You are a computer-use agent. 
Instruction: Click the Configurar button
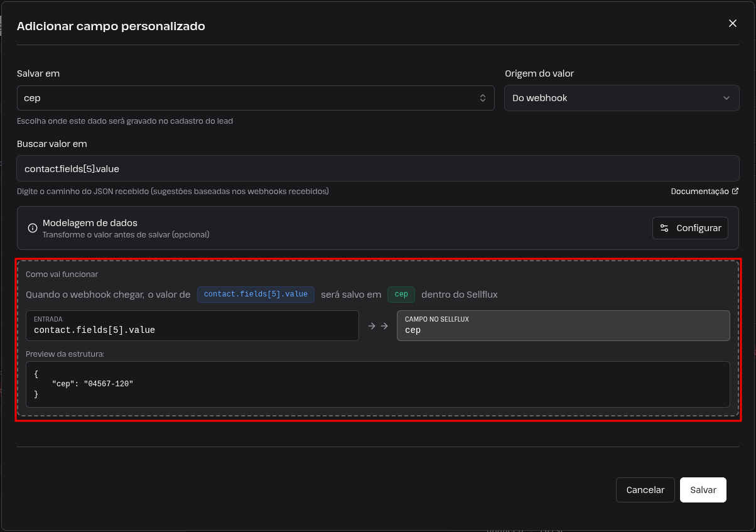coord(690,228)
